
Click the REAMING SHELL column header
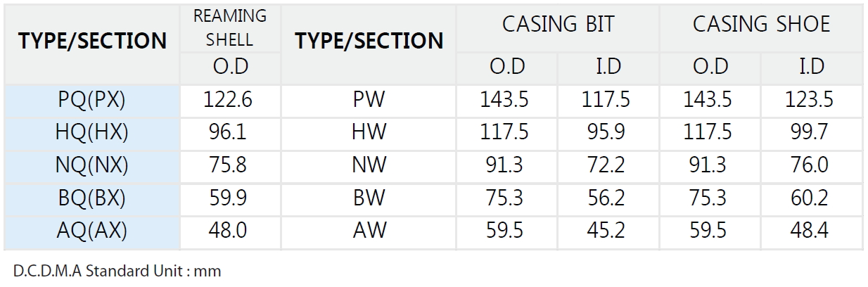pyautogui.click(x=230, y=27)
